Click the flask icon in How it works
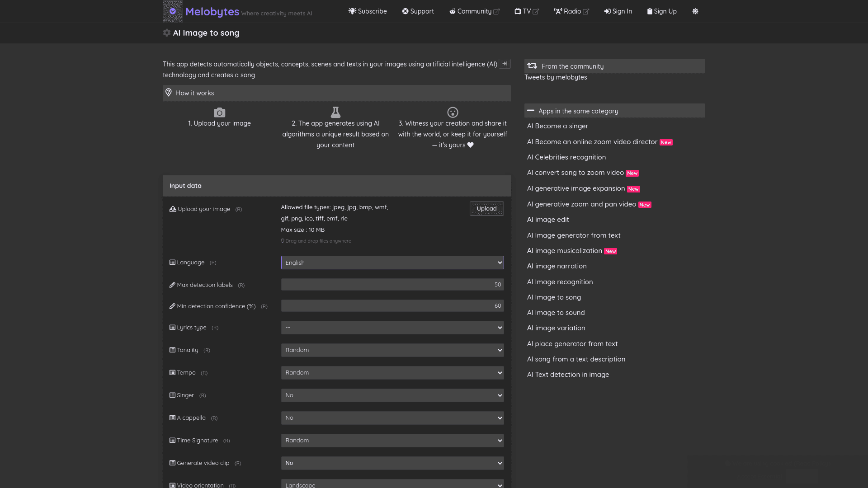The height and width of the screenshot is (488, 868). 335,112
